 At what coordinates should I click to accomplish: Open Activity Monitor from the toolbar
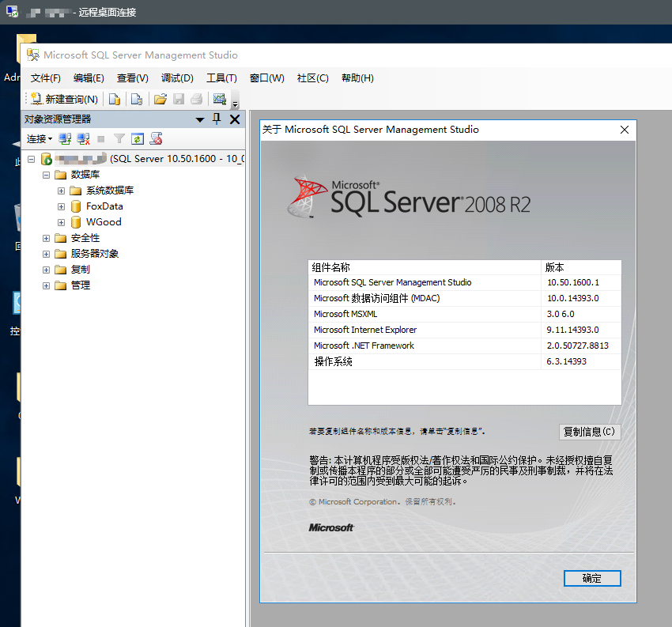[220, 100]
